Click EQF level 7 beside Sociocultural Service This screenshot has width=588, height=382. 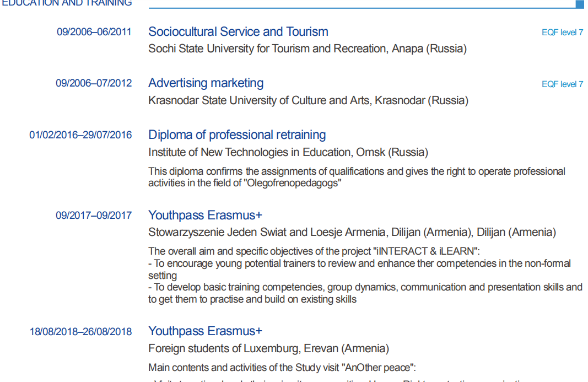(x=562, y=33)
